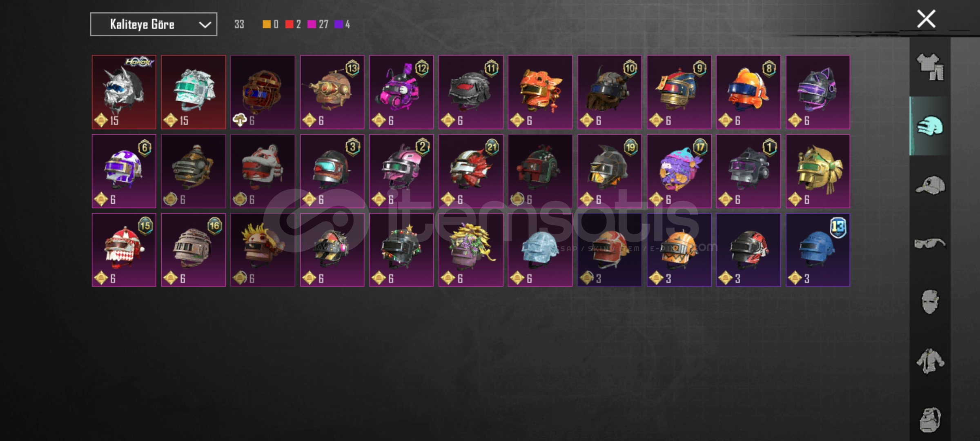
Task: Select the golden helmet with green visor
Action: [817, 171]
